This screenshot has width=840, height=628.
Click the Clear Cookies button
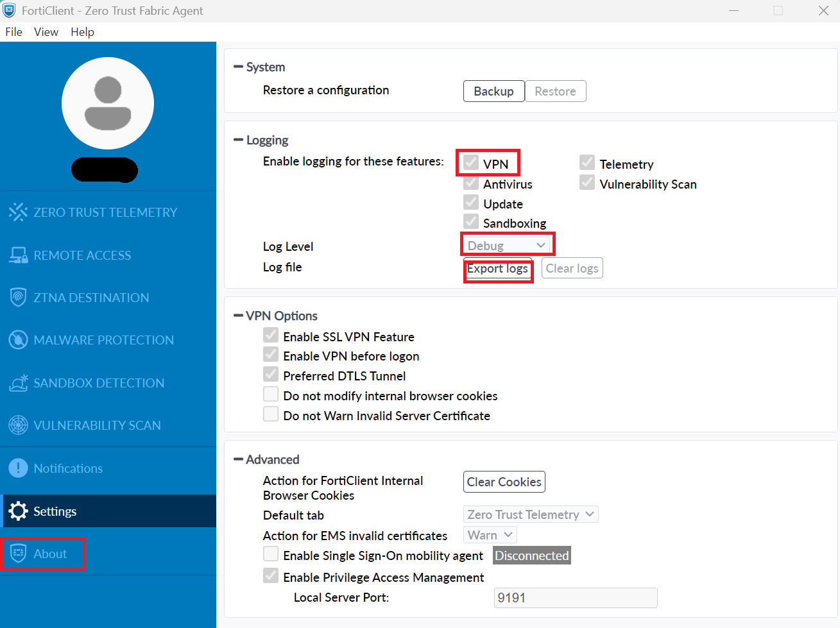pos(504,482)
